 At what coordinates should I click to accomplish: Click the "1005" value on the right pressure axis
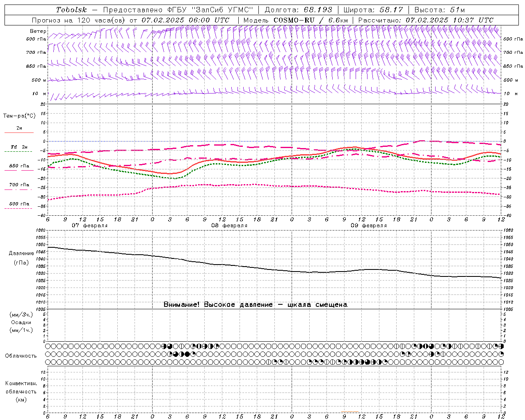tap(508, 309)
